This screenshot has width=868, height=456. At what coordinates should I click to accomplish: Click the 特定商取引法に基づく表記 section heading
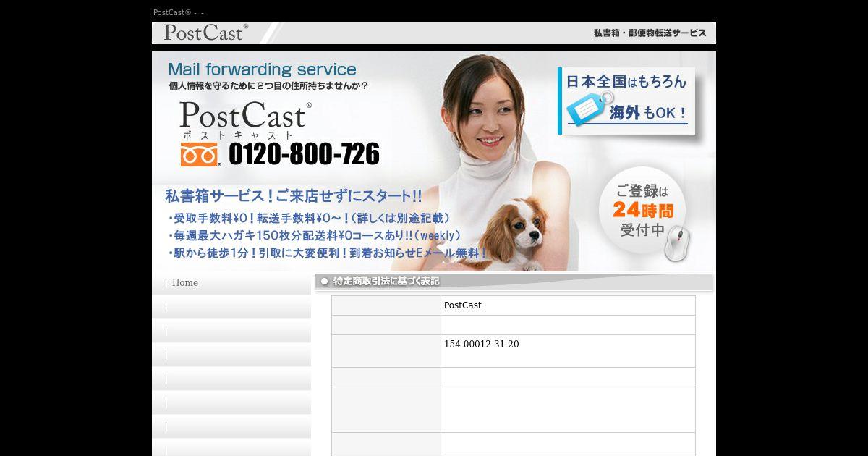pyautogui.click(x=386, y=281)
